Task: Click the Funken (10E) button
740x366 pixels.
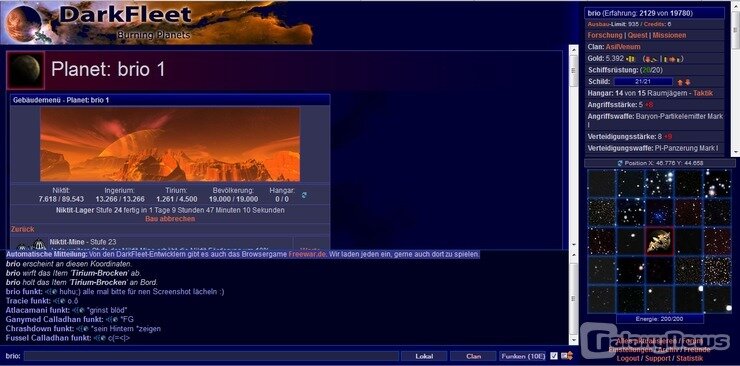Action: (x=523, y=356)
